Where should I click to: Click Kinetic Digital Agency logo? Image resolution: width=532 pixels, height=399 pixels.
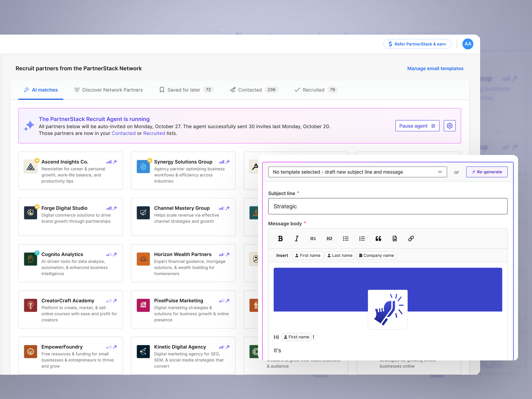143,351
